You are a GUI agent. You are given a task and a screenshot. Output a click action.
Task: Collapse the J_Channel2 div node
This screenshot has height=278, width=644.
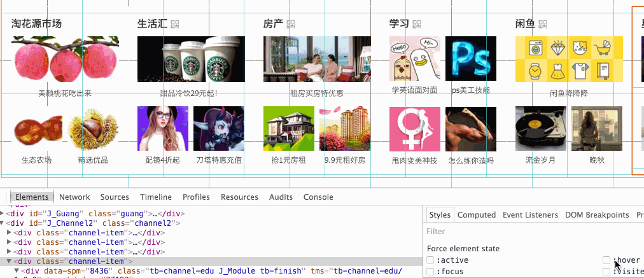coord(2,223)
